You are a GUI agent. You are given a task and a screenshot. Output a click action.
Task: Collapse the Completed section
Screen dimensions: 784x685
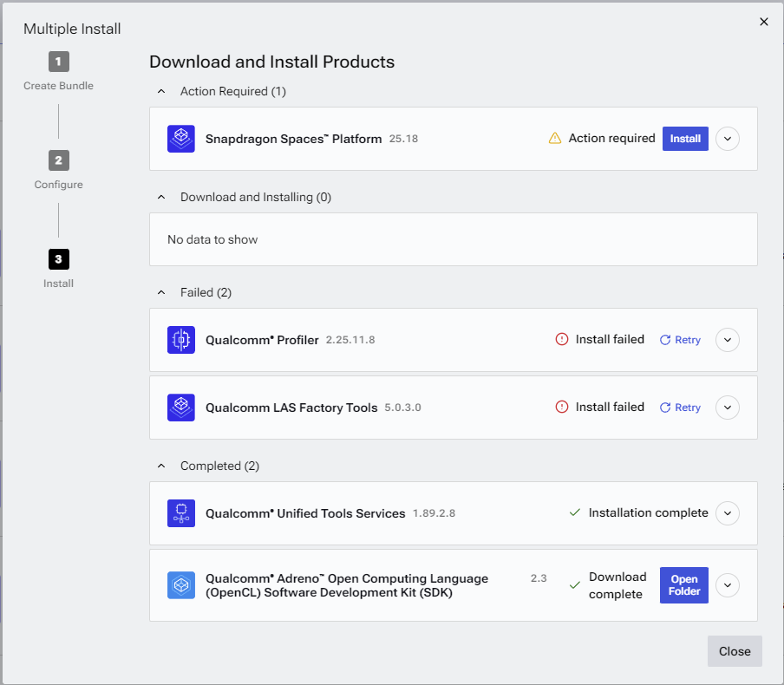pyautogui.click(x=161, y=466)
